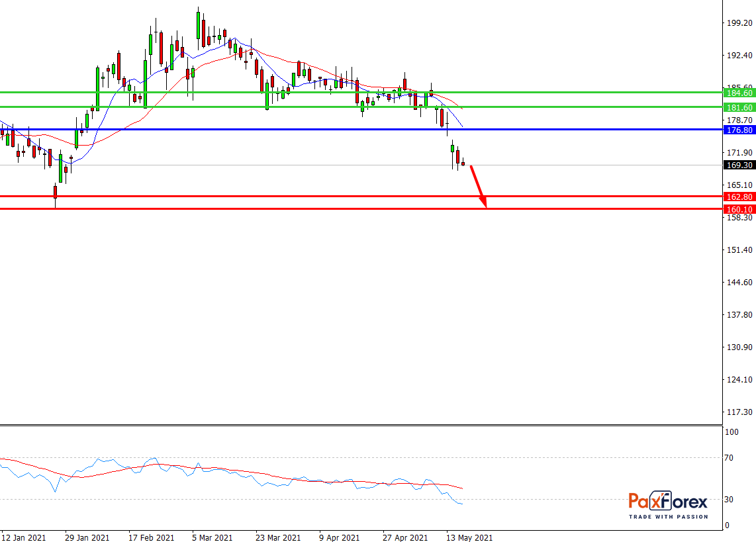
Task: Select the green horizontal line at 184.60
Action: pyautogui.click(x=361, y=93)
